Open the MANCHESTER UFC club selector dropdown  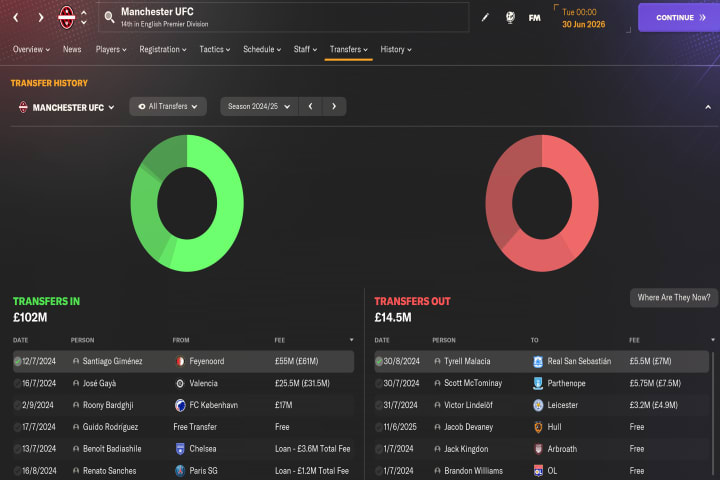tap(67, 107)
